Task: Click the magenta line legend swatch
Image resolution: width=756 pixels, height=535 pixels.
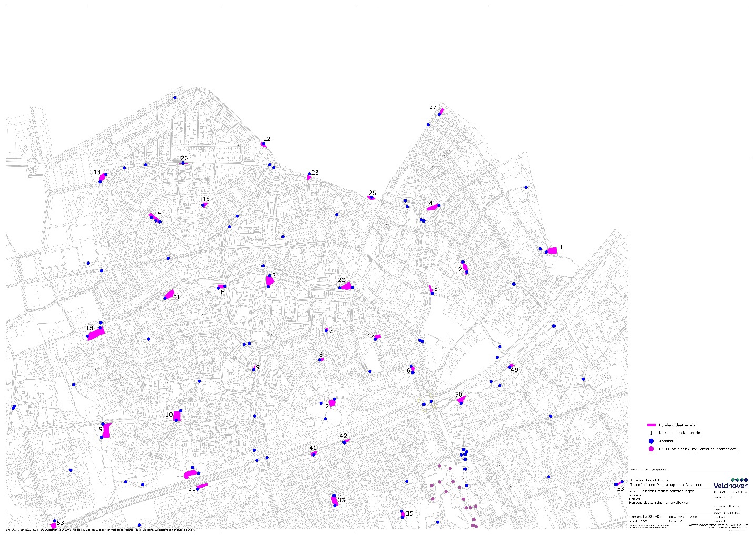Action: [x=651, y=425]
